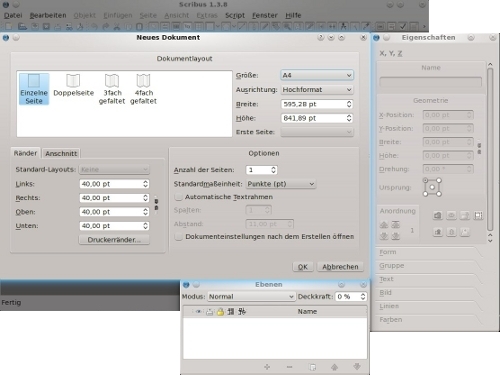Select center Ursprung origin point
This screenshot has width=500, height=375.
coord(432,187)
